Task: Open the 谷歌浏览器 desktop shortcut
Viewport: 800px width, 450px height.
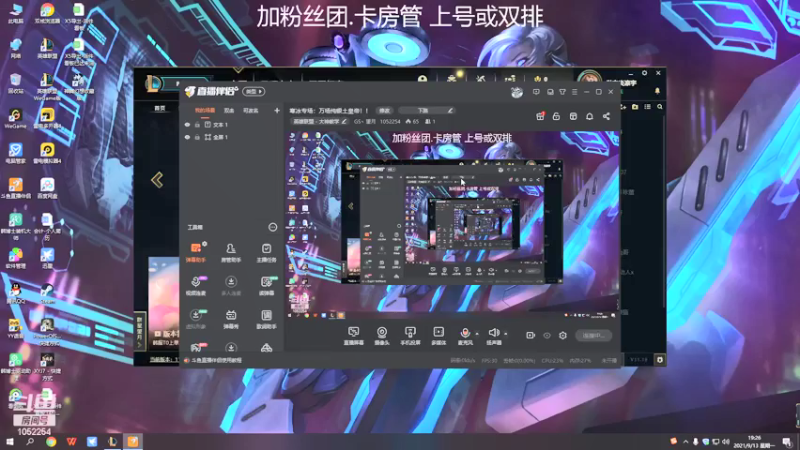Action: (x=47, y=13)
